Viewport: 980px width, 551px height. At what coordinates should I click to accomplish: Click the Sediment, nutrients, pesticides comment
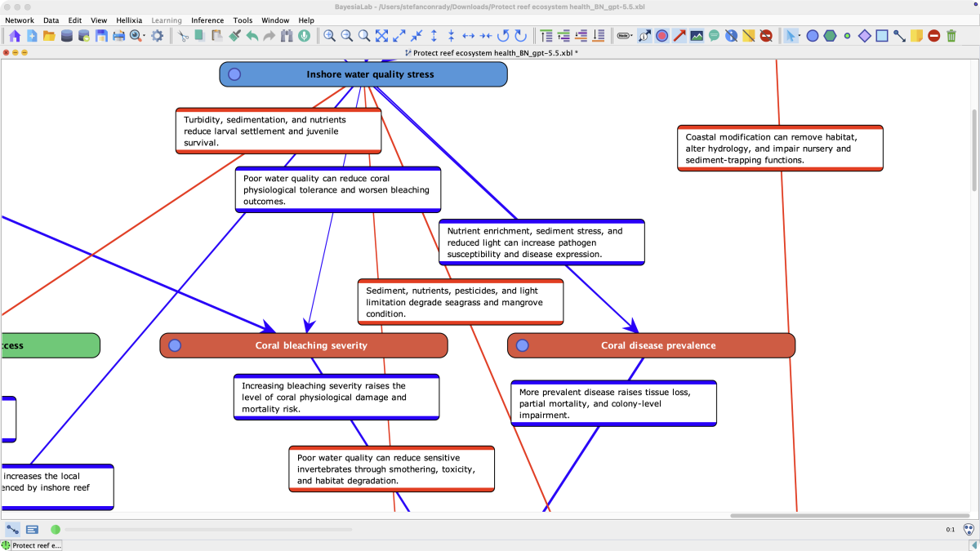coord(461,302)
